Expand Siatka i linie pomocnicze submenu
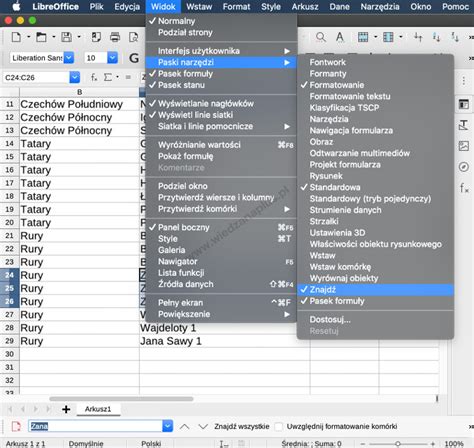The width and height of the screenshot is (474, 448). click(221, 126)
